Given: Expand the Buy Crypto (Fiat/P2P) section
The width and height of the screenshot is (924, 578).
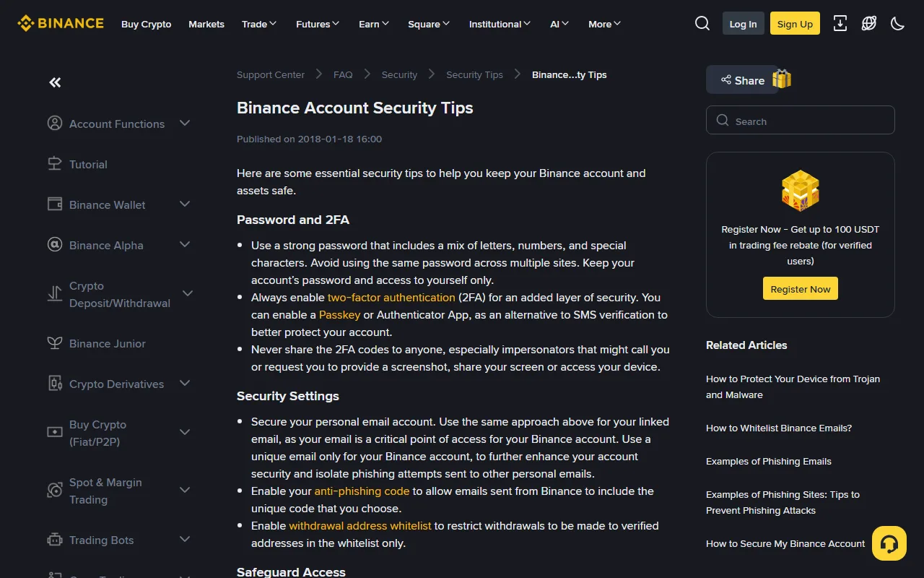Looking at the screenshot, I should [x=185, y=433].
